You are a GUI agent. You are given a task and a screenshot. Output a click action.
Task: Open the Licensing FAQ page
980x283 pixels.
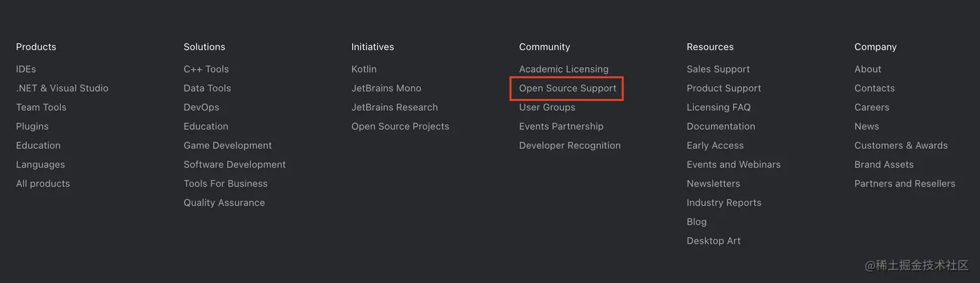click(718, 108)
